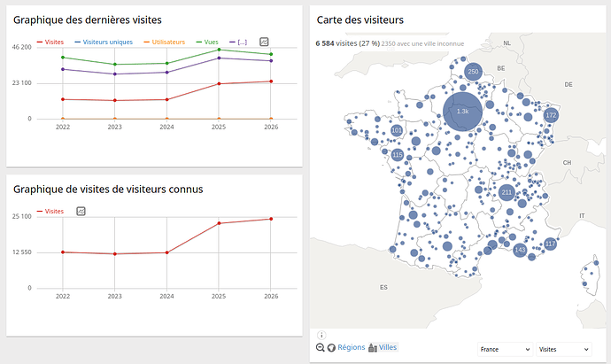The height and width of the screenshot is (364, 611).
Task: Open metrics picker icon in known visitors graph
Action: (81, 212)
